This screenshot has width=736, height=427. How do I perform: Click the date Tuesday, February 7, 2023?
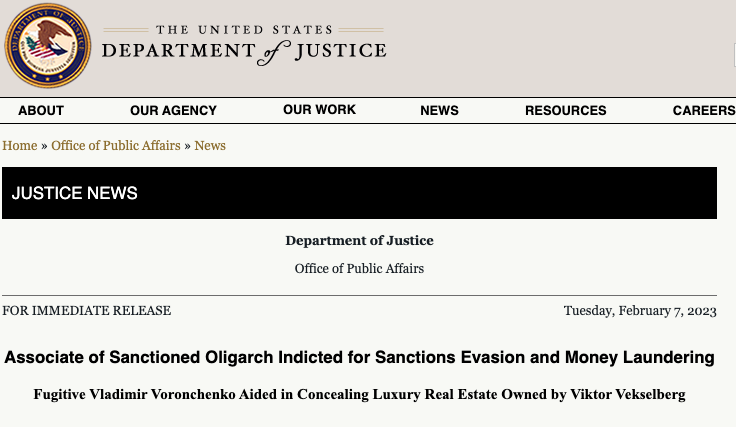[640, 311]
